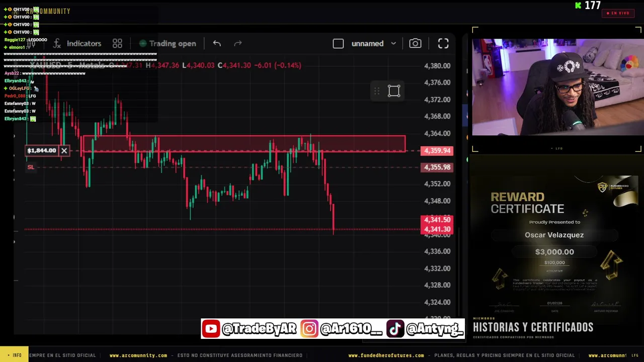The height and width of the screenshot is (362, 644).
Task: Click the Trading open status indicator
Action: (x=168, y=43)
